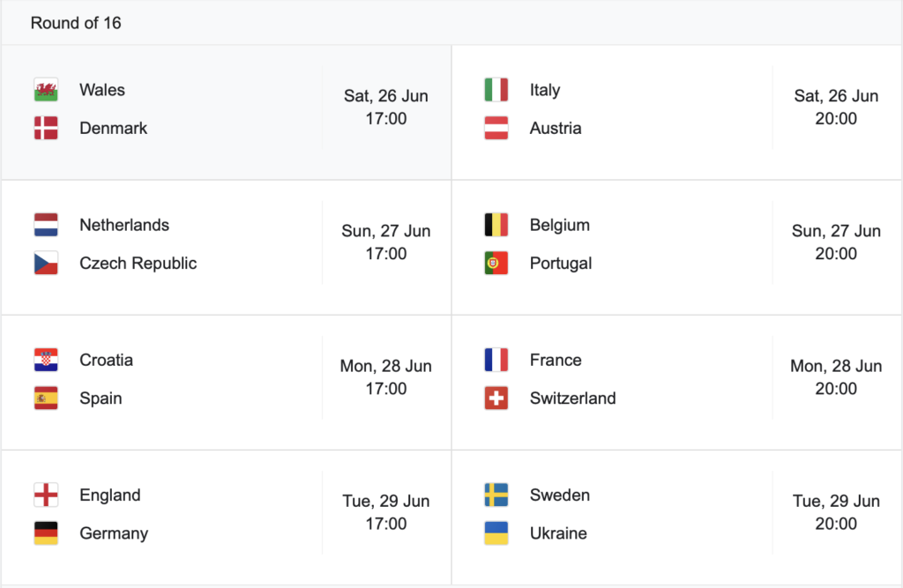Click the Sat, 26 Jun 17:00 match time
The width and height of the screenshot is (903, 588).
386,108
